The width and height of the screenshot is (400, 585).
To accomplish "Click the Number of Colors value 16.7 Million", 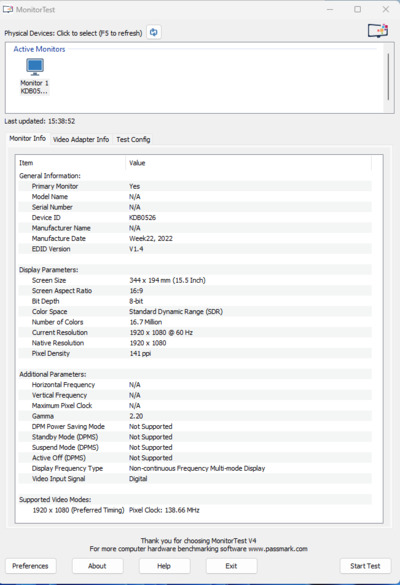I will coord(146,322).
